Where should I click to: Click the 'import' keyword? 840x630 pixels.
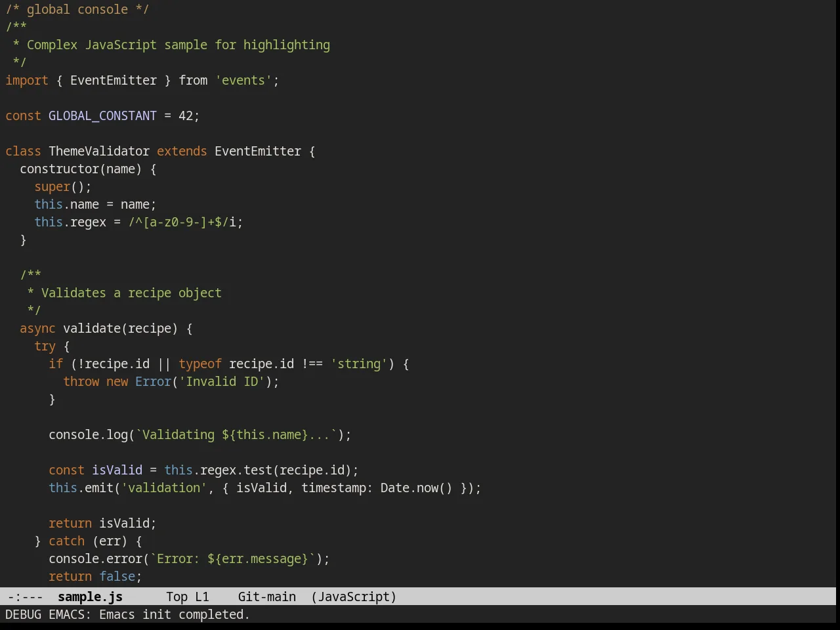click(27, 80)
